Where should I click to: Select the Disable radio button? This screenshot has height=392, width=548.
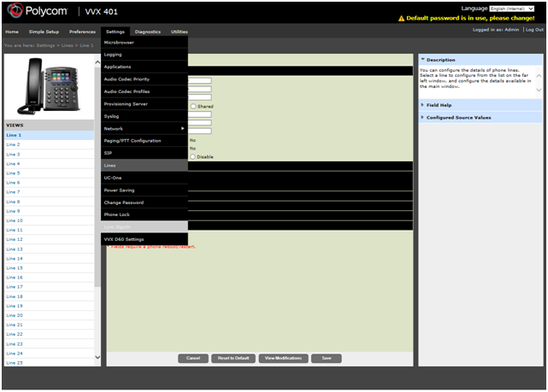(193, 157)
